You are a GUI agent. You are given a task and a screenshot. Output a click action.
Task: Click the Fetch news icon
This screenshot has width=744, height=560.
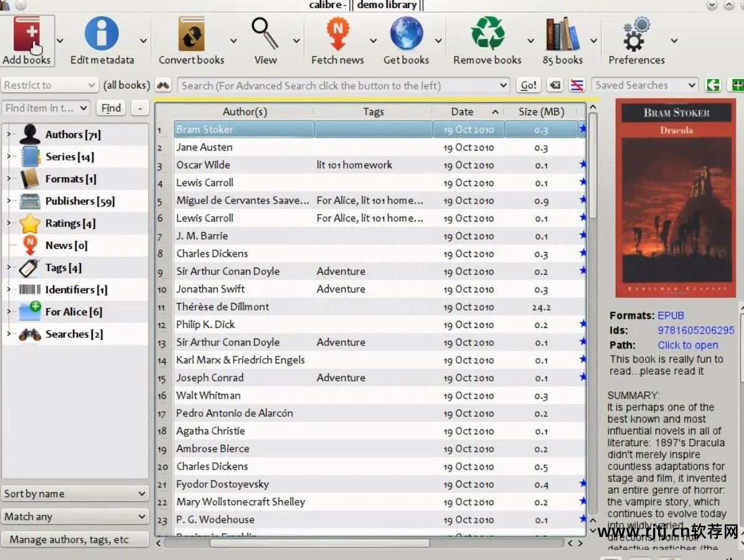pos(337,35)
